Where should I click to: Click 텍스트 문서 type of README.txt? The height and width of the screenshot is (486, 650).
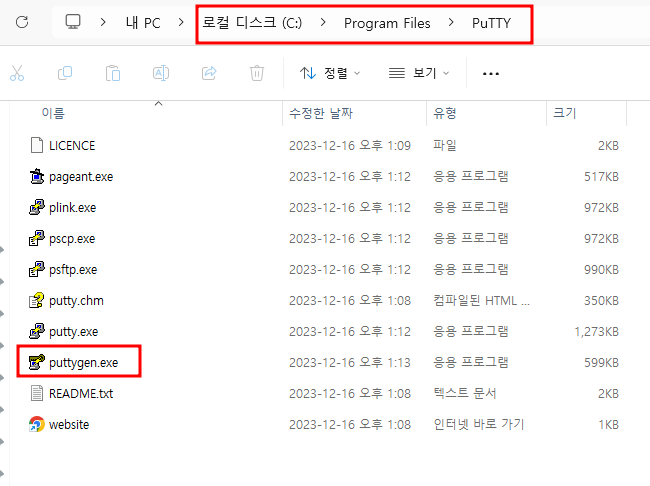coord(465,393)
